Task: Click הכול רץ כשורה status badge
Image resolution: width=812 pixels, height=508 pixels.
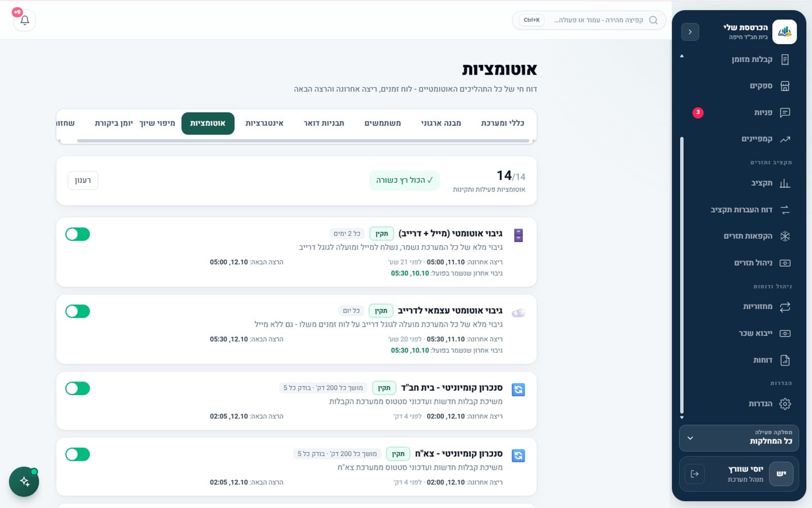Action: [404, 180]
